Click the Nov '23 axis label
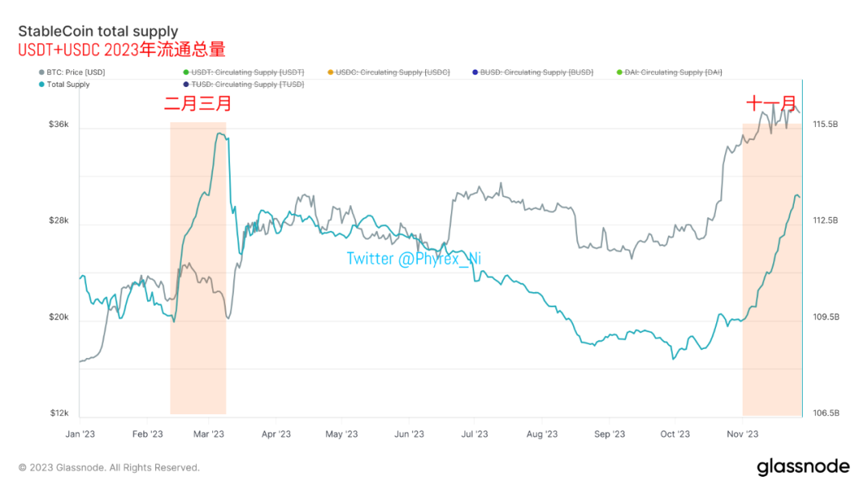868x489 pixels. click(x=743, y=434)
